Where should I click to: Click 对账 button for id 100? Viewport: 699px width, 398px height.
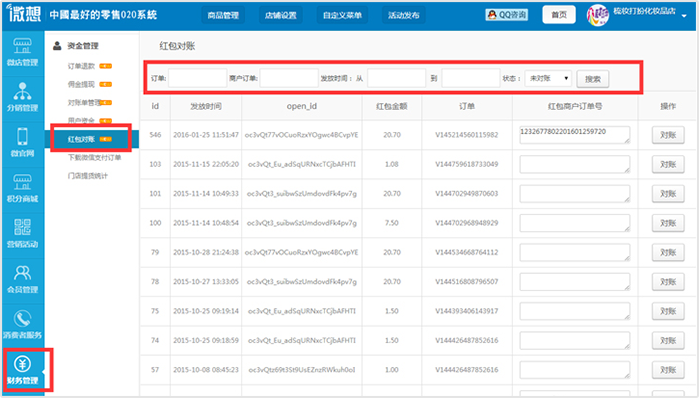668,223
